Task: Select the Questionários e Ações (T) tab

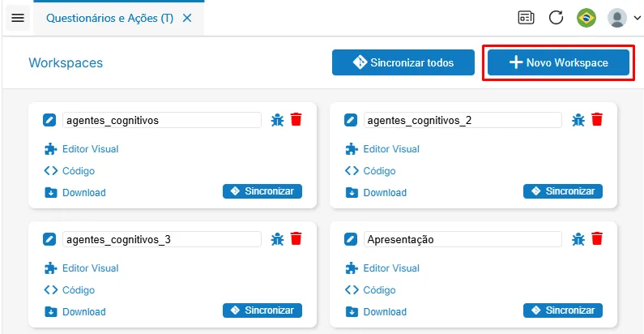Action: (109, 18)
